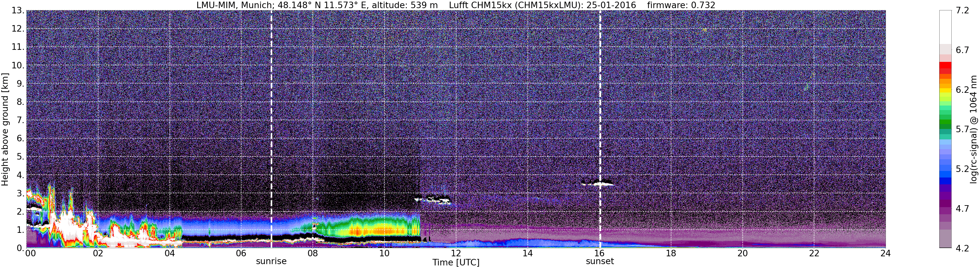Click the x-axis tick label 12
Viewport: 980px width, 269px height.
pos(456,253)
